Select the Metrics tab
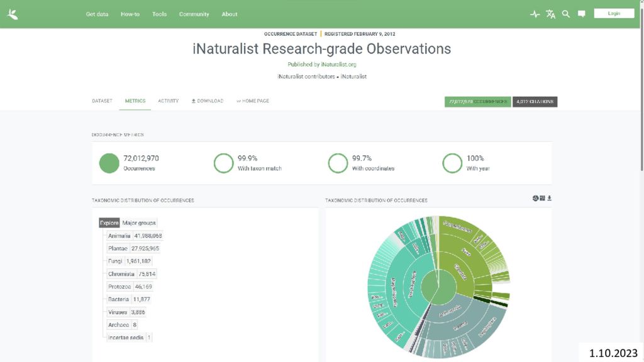 click(x=135, y=101)
